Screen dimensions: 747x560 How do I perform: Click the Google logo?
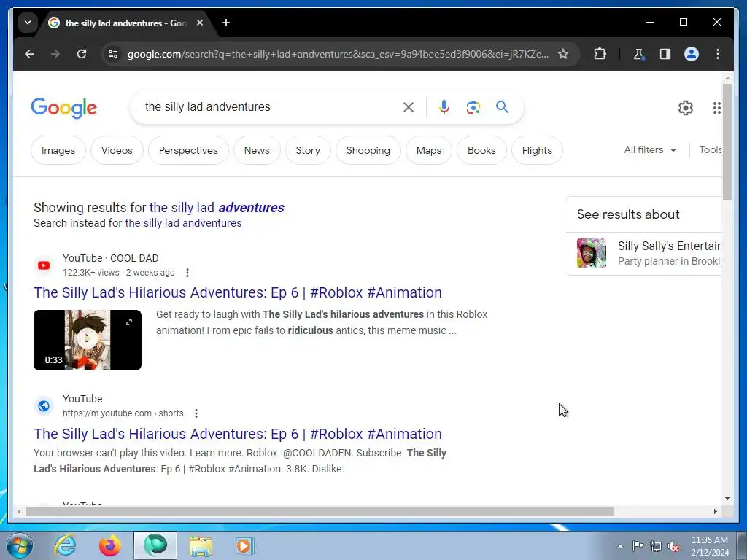pos(64,108)
